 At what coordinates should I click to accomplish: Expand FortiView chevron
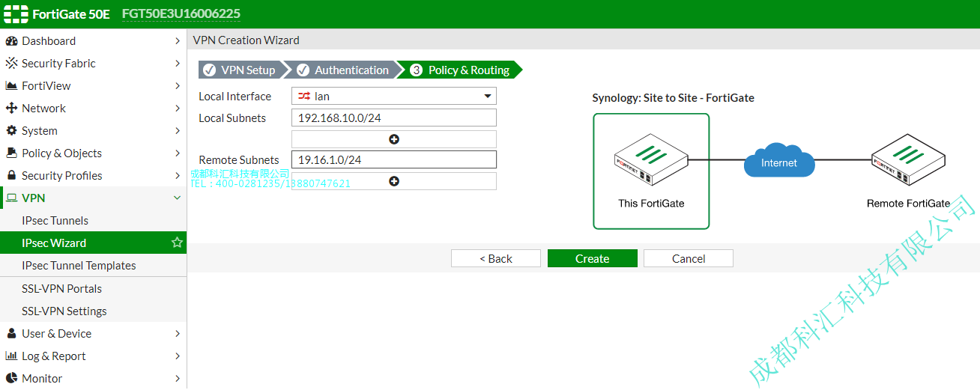tap(178, 86)
